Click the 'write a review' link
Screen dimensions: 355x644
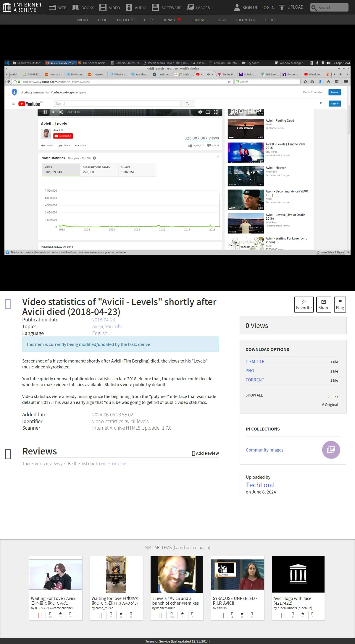(113, 464)
